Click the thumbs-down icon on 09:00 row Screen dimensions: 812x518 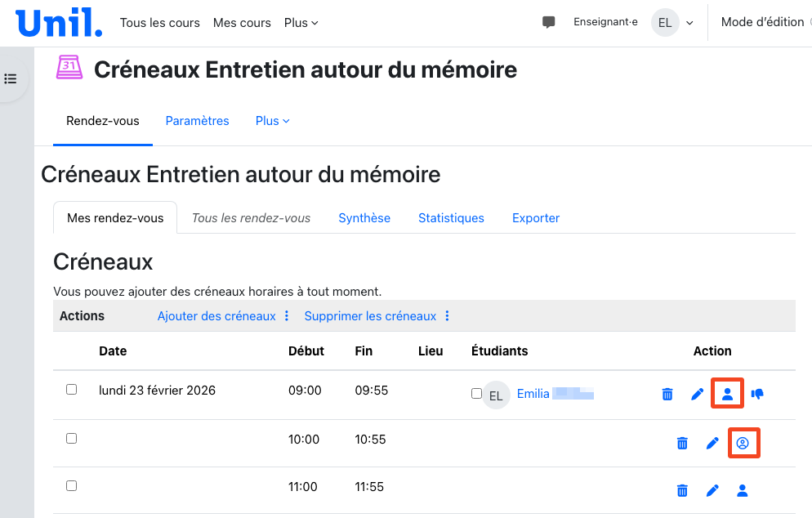[757, 395]
